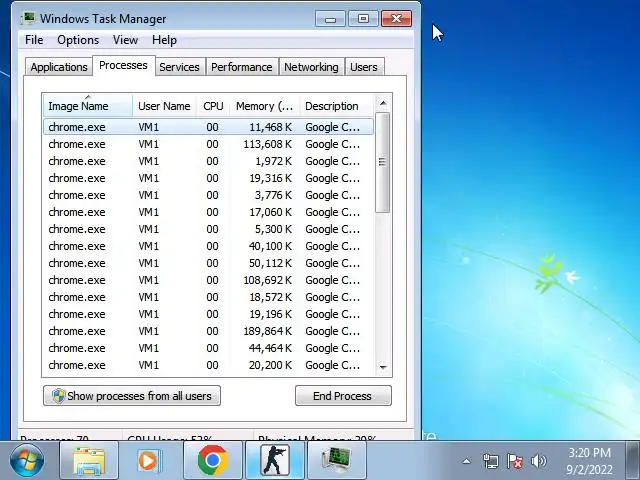This screenshot has width=640, height=480.
Task: Switch to Google Chrome in the taskbar
Action: pyautogui.click(x=213, y=460)
